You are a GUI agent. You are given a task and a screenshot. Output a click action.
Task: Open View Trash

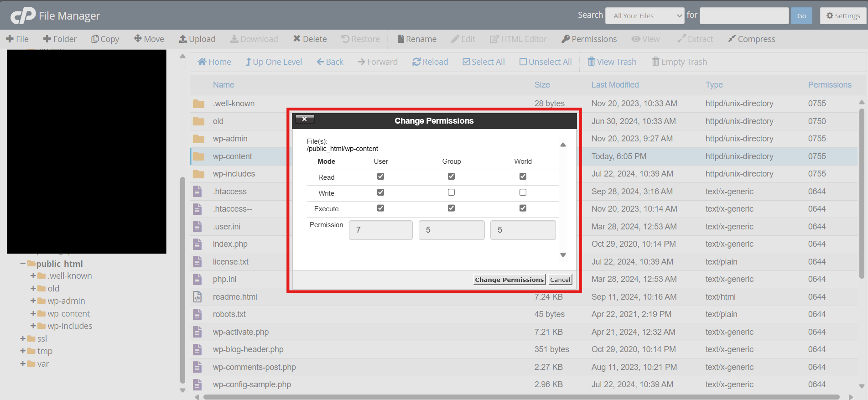(x=612, y=62)
